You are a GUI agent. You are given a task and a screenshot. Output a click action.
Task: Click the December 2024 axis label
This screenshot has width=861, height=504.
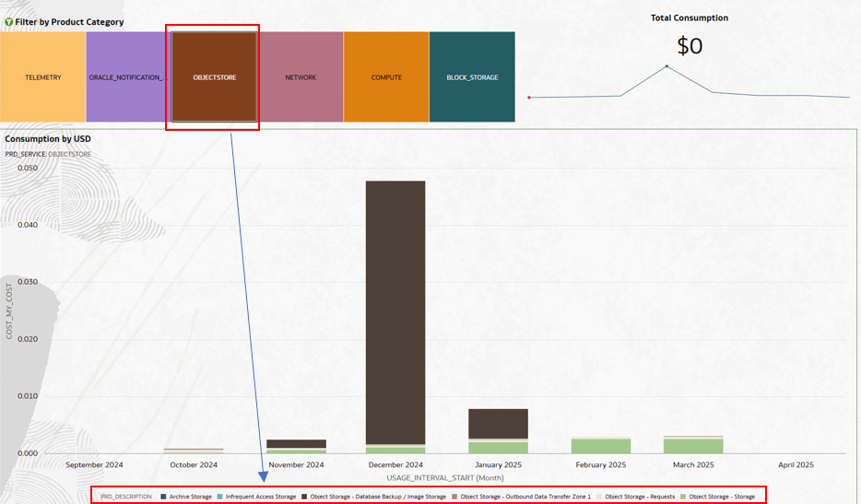pyautogui.click(x=395, y=464)
